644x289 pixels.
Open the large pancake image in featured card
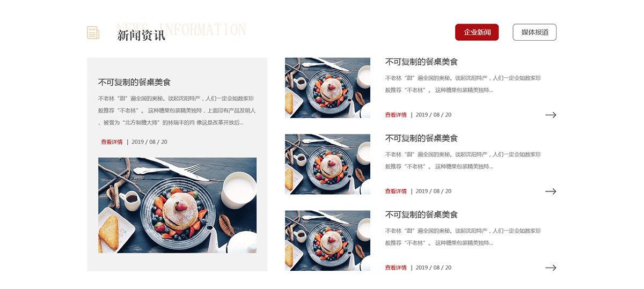click(177, 205)
